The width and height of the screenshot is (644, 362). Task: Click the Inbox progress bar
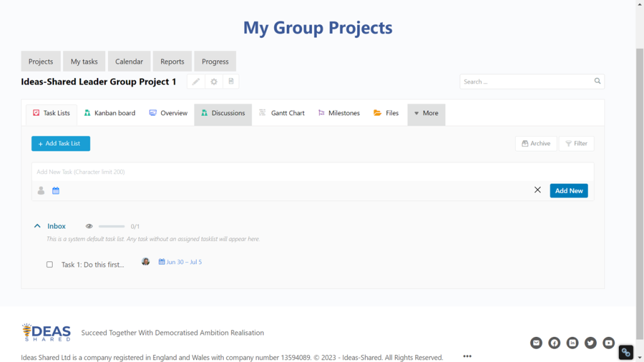111,226
